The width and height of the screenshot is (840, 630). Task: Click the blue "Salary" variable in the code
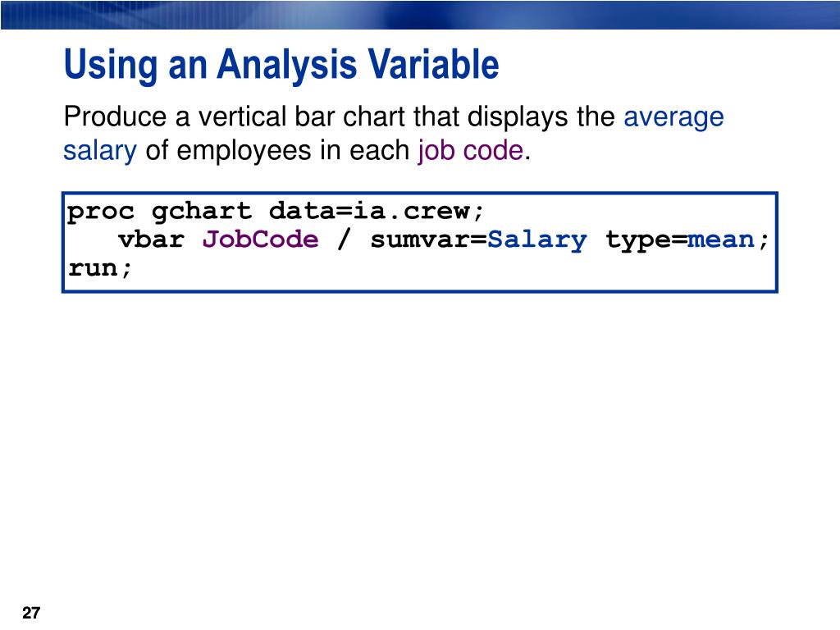[538, 240]
